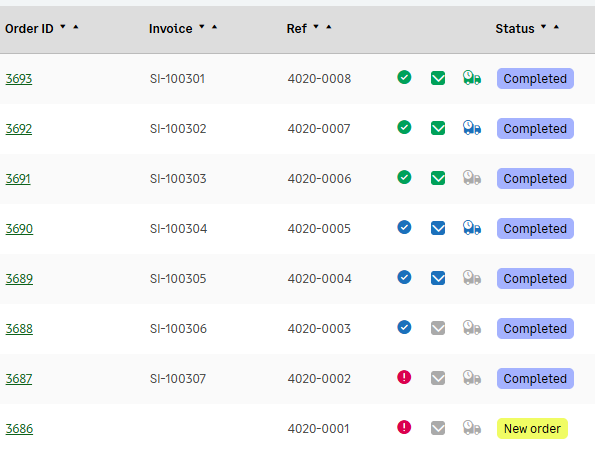Click green check icon for order 3692
This screenshot has width=595, height=454.
pos(404,128)
